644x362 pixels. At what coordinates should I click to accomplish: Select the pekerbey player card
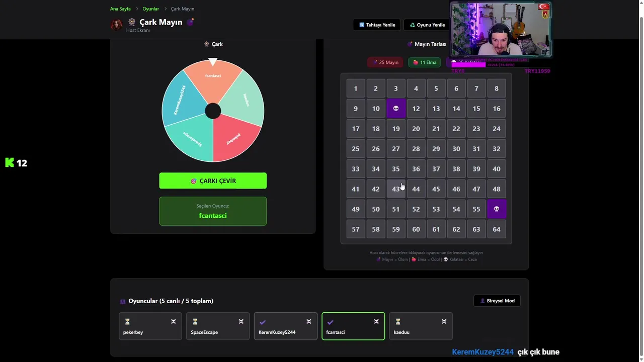(x=150, y=326)
